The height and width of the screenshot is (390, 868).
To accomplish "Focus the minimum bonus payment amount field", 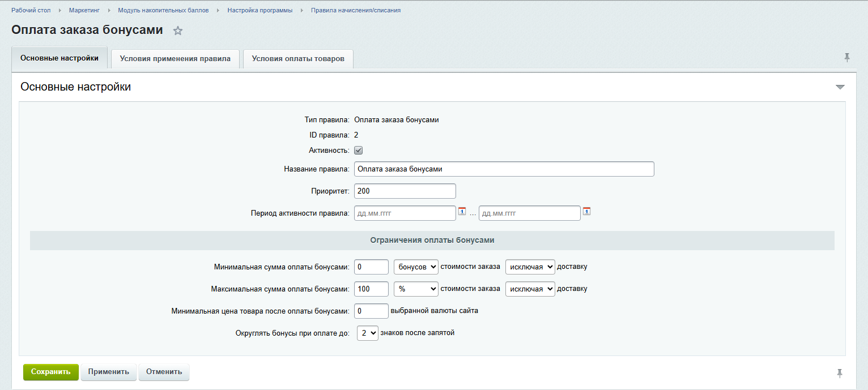I will point(371,267).
